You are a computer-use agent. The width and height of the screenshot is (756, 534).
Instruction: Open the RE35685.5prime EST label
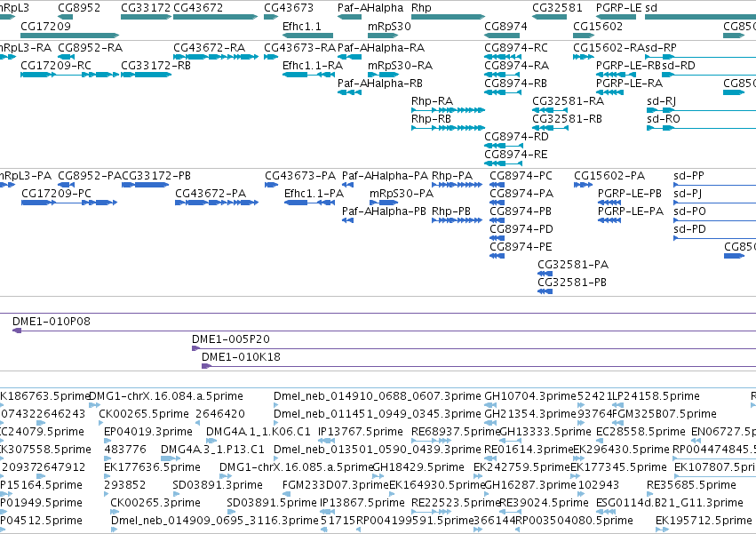(691, 485)
